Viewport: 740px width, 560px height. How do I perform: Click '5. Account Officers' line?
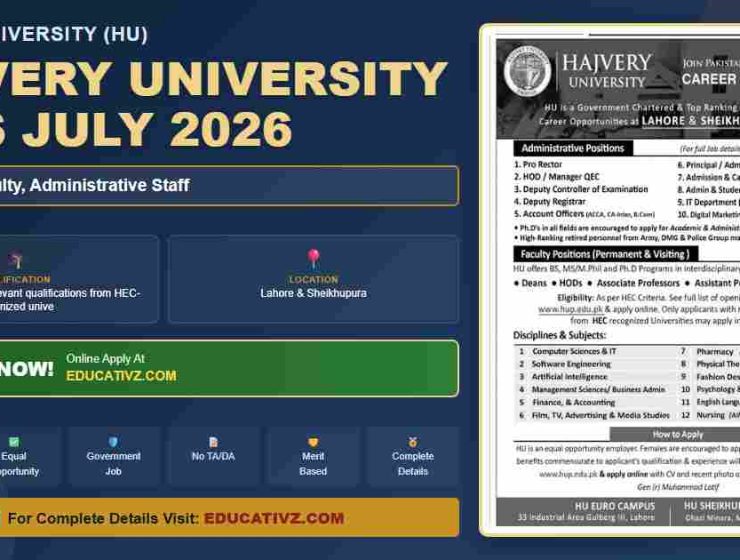pos(584,214)
